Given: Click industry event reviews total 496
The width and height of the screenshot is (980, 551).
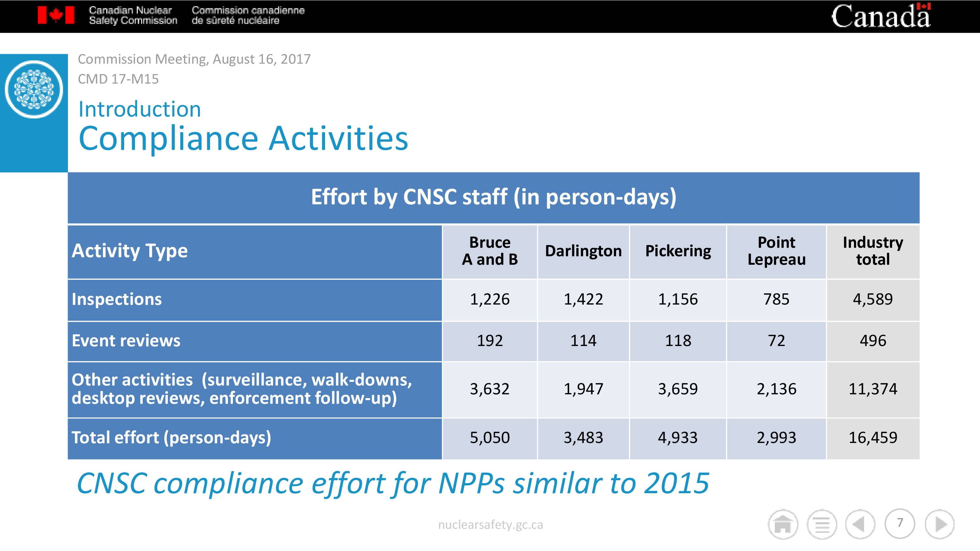Looking at the screenshot, I should point(873,341).
